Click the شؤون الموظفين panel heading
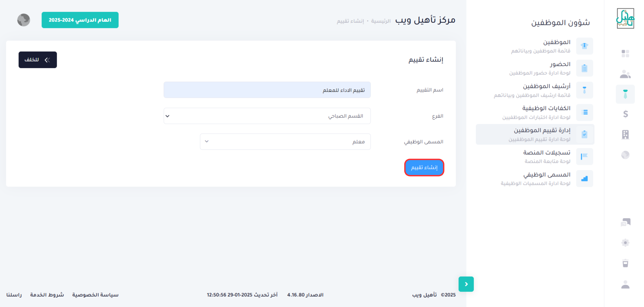The width and height of the screenshot is (644, 307). click(561, 23)
